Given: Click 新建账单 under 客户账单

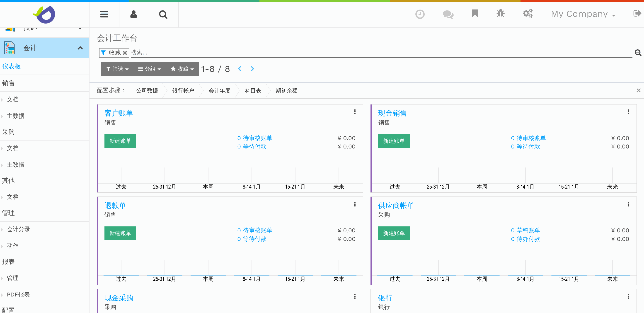Looking at the screenshot, I should coord(120,141).
